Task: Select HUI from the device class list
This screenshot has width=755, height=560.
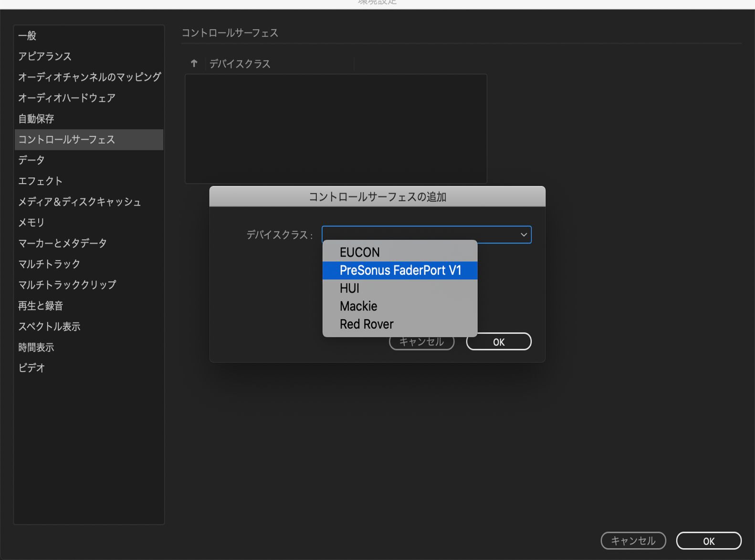Action: coord(400,289)
